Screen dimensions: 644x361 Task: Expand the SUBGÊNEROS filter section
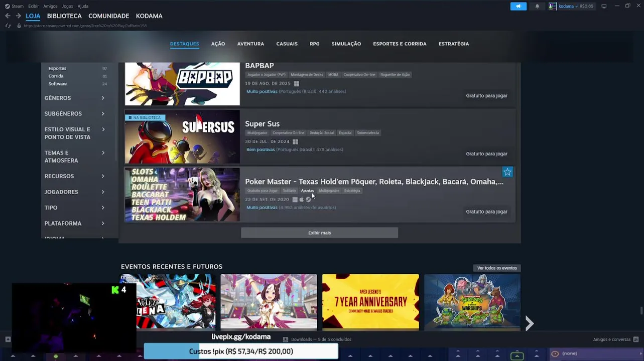[74, 114]
